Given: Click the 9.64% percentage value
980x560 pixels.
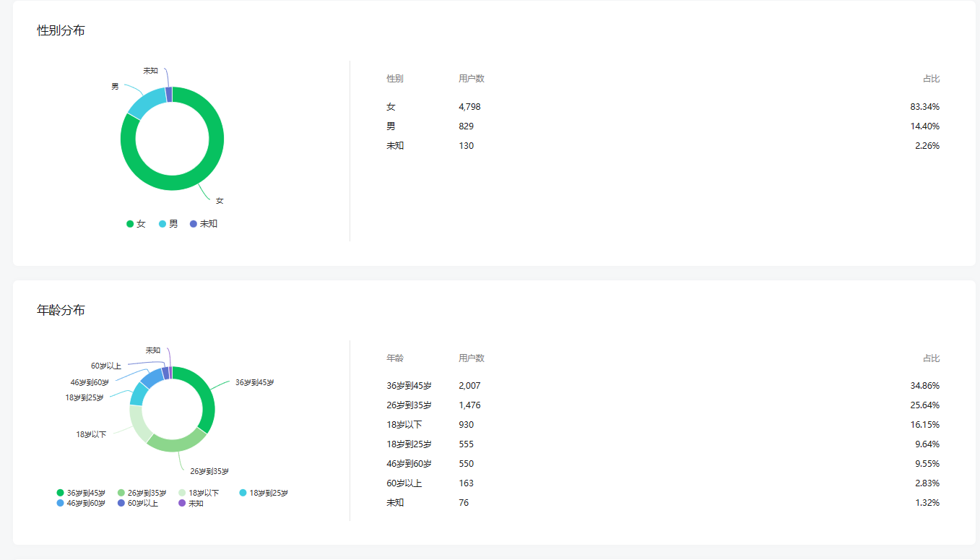Looking at the screenshot, I should (927, 444).
